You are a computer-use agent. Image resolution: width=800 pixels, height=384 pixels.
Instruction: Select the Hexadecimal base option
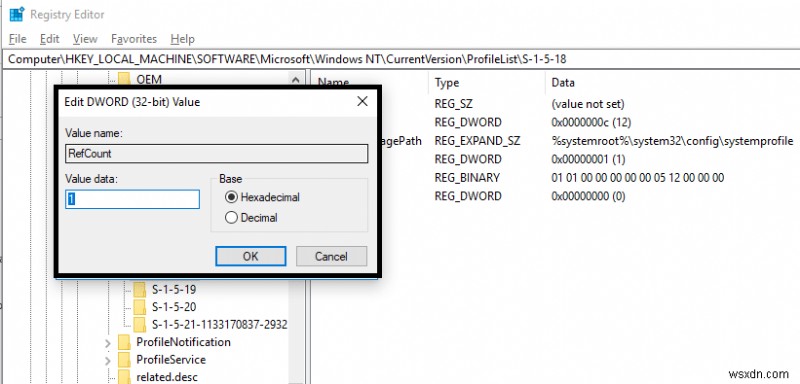pos(262,197)
